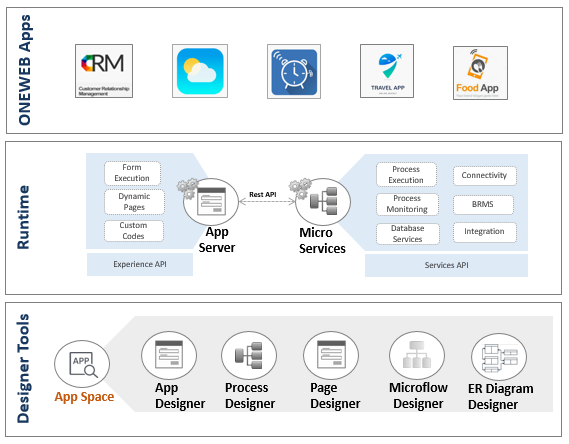
Task: Select the alarm clock app icon
Action: tap(294, 71)
